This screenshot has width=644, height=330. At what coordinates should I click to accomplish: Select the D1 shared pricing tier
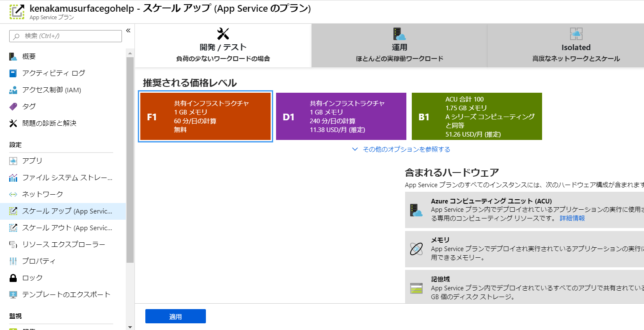(x=341, y=117)
